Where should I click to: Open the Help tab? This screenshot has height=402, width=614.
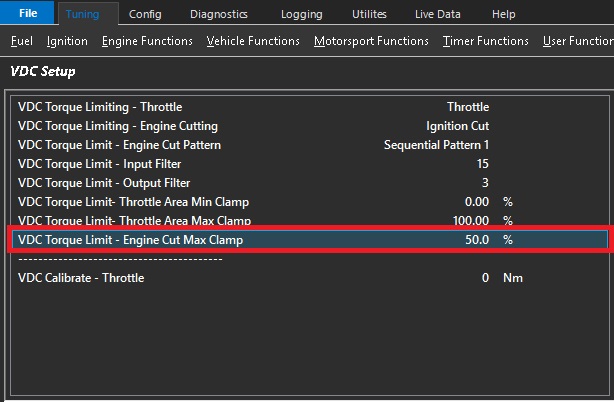coord(504,14)
